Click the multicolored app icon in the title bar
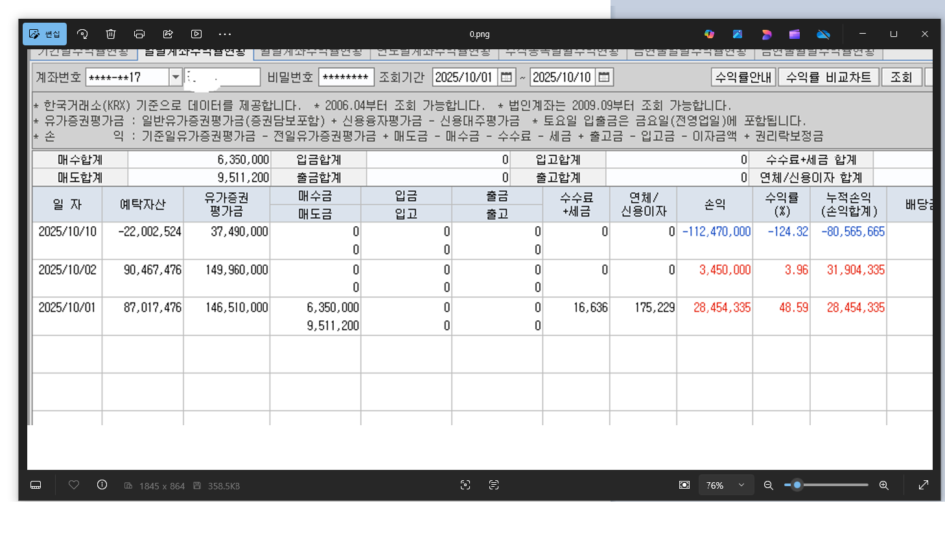 pos(709,34)
